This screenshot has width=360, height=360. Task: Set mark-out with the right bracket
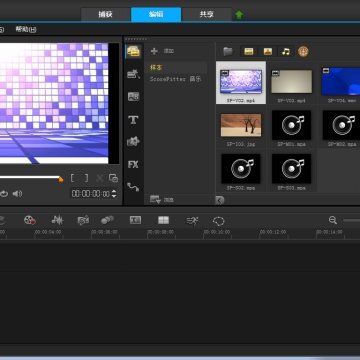(87, 178)
